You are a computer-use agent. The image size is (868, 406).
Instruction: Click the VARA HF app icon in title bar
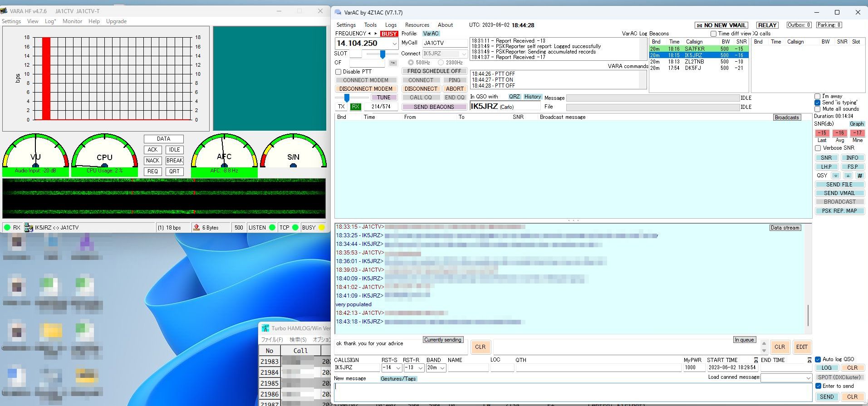click(x=4, y=11)
